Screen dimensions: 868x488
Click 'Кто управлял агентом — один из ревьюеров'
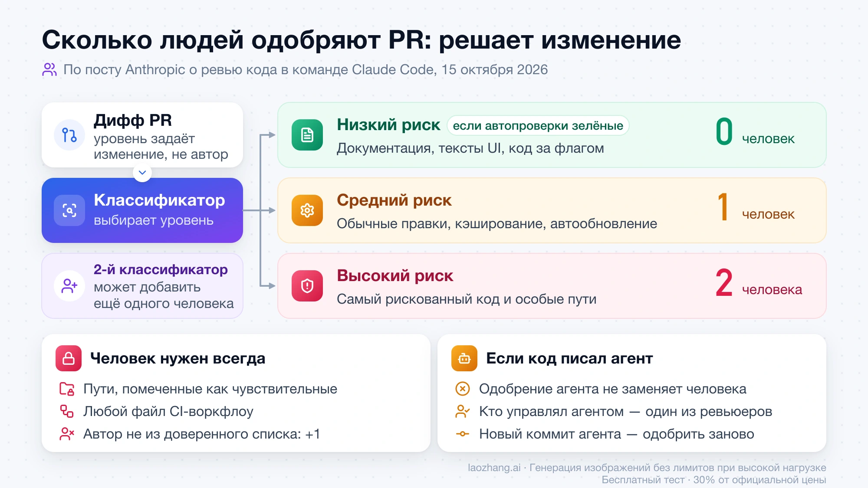pos(626,412)
